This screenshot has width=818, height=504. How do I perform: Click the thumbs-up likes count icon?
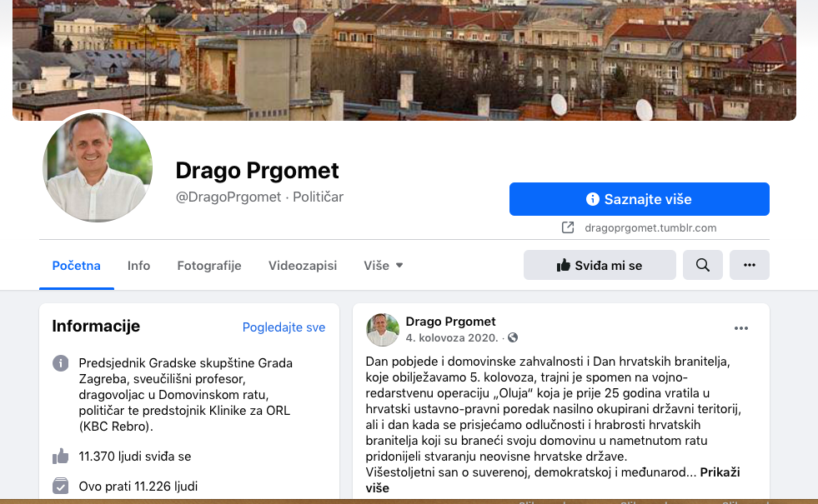pyautogui.click(x=61, y=456)
